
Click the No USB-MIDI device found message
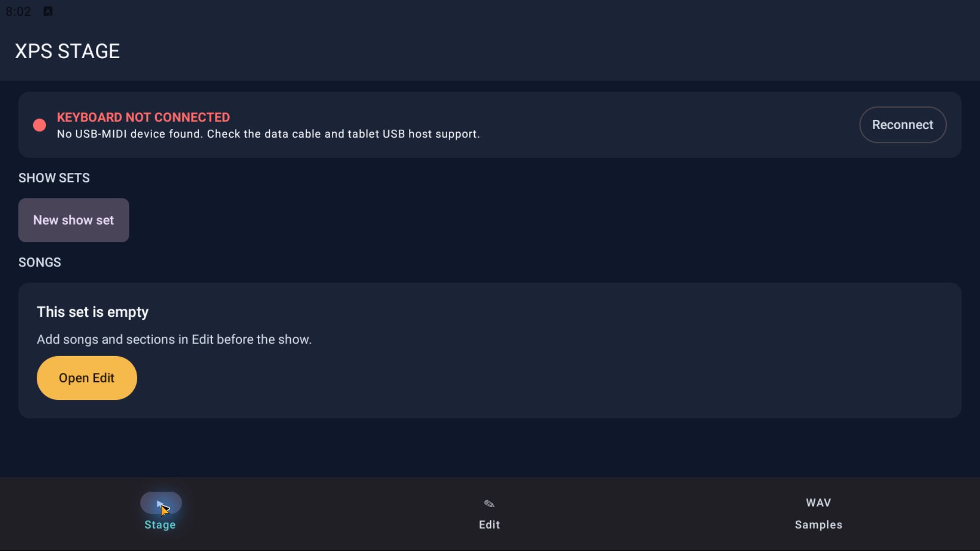coord(268,134)
